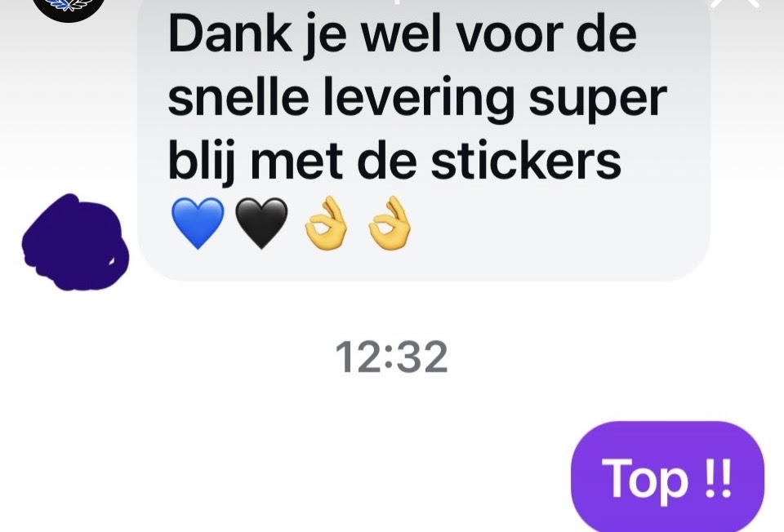Tap the 12:32 timestamp
This screenshot has width=784, height=532.
click(x=391, y=357)
